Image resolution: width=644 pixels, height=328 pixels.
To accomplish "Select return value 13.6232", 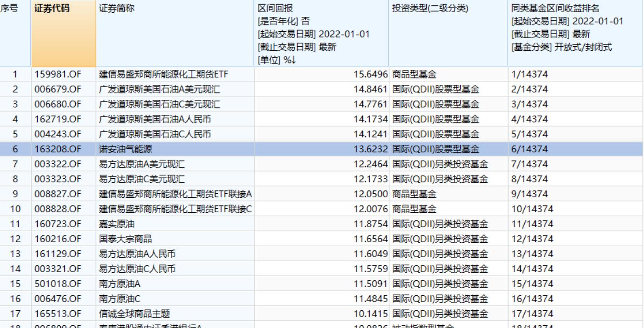I will pyautogui.click(x=371, y=149).
